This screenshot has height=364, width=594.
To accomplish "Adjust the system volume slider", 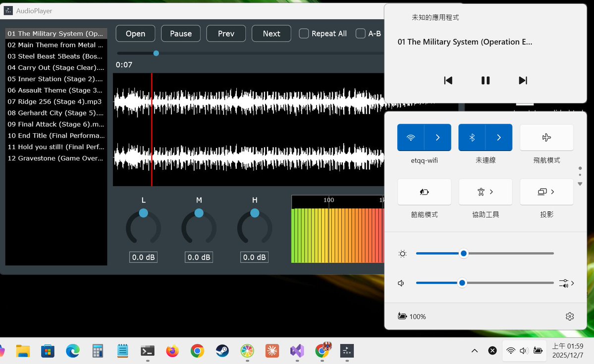I will tap(485, 283).
